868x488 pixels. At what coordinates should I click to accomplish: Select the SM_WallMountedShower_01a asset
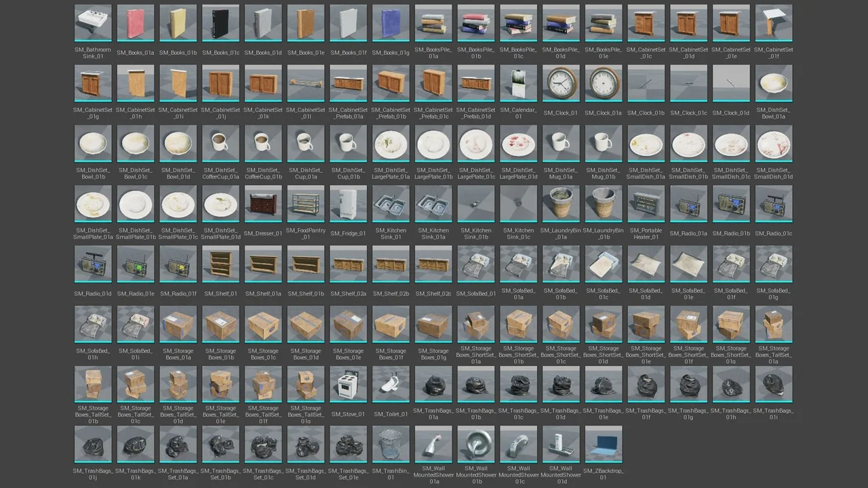[433, 445]
